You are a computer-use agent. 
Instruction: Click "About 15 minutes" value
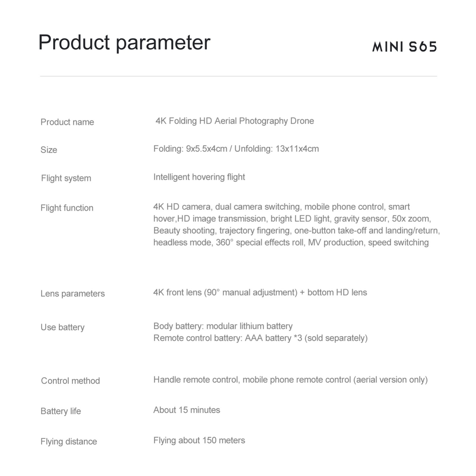point(187,410)
